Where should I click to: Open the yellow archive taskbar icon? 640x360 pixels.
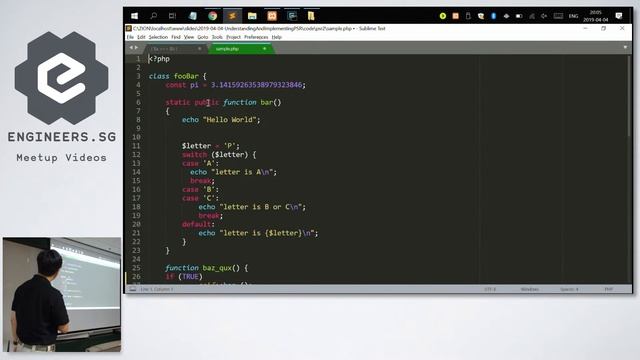click(x=311, y=16)
